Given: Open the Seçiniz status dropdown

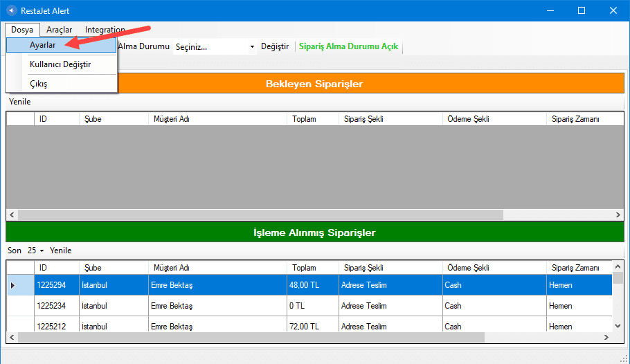Looking at the screenshot, I should (215, 47).
